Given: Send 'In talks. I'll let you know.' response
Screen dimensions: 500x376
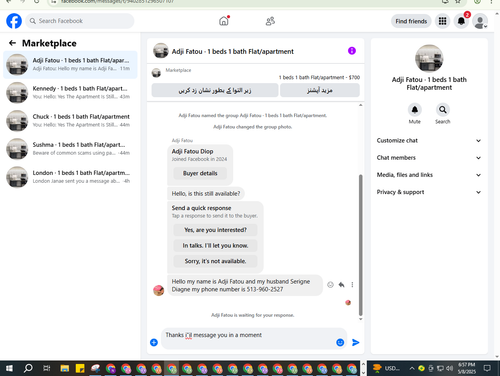Looking at the screenshot, I should point(215,246).
